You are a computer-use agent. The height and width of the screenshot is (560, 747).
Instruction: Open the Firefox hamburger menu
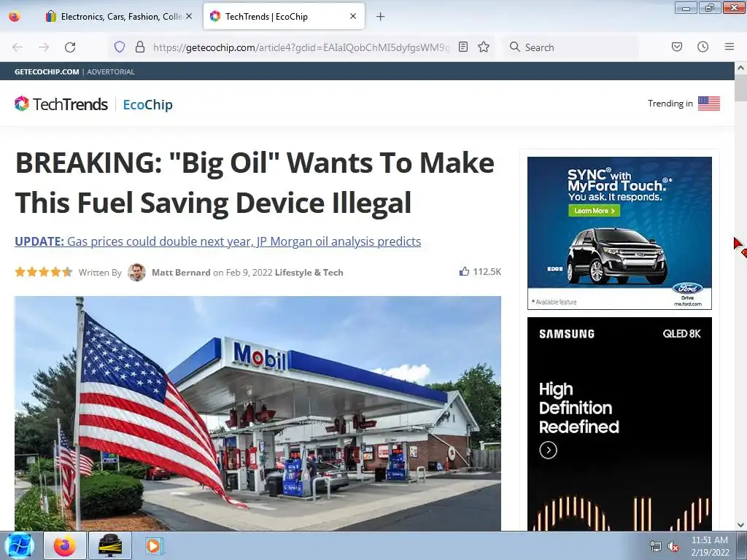tap(729, 47)
